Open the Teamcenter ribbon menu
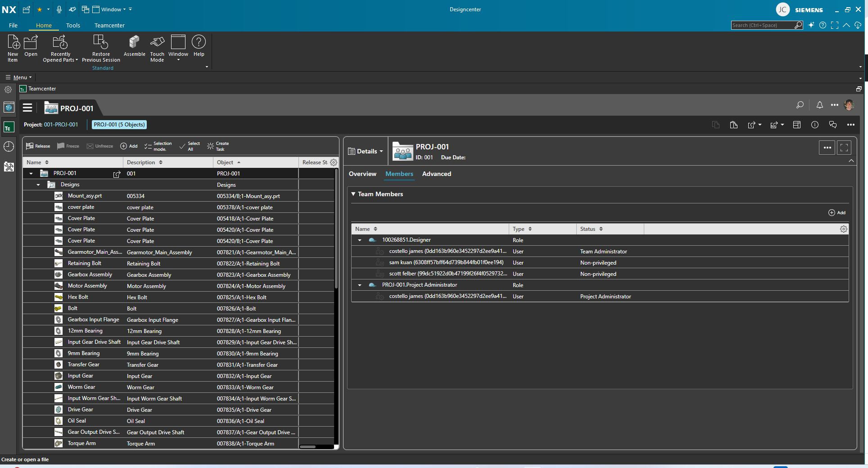The image size is (868, 468). pyautogui.click(x=109, y=25)
